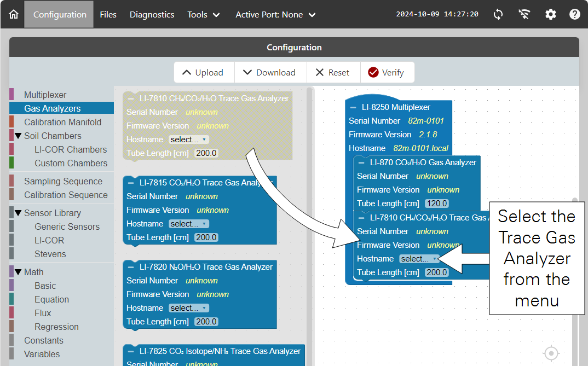The height and width of the screenshot is (366, 588).
Task: Click the sync refresh icon
Action: coord(498,15)
